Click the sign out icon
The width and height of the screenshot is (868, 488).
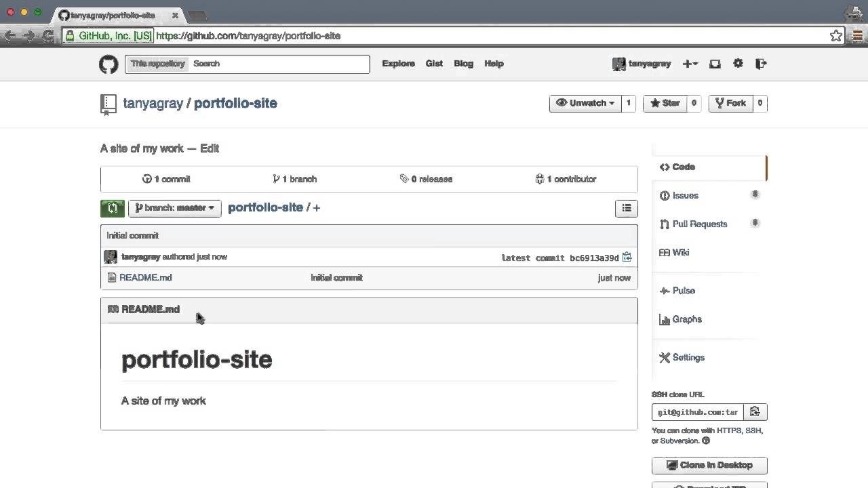[x=761, y=64]
